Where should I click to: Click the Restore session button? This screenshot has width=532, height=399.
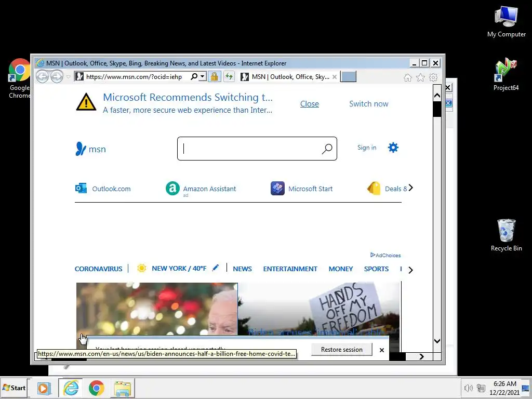342,350
